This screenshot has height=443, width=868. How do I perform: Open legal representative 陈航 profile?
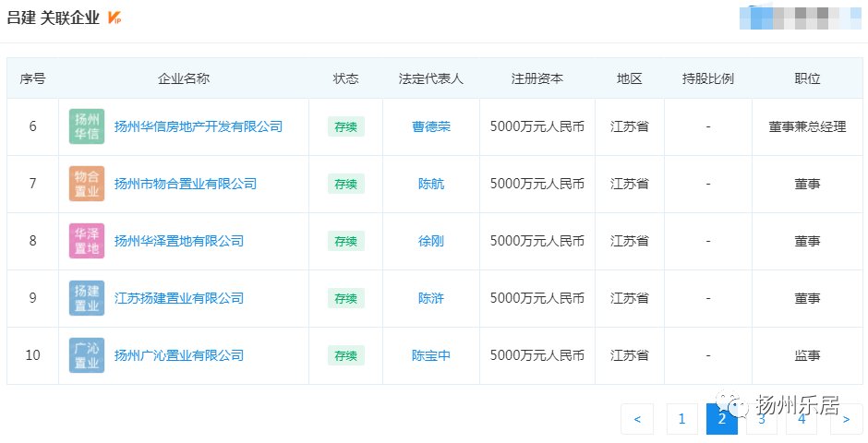tap(431, 184)
